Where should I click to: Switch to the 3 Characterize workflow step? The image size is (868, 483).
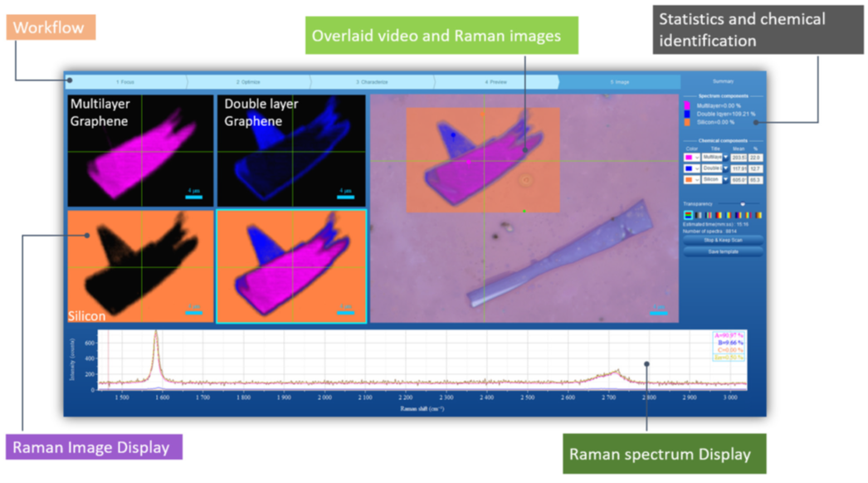pyautogui.click(x=371, y=82)
